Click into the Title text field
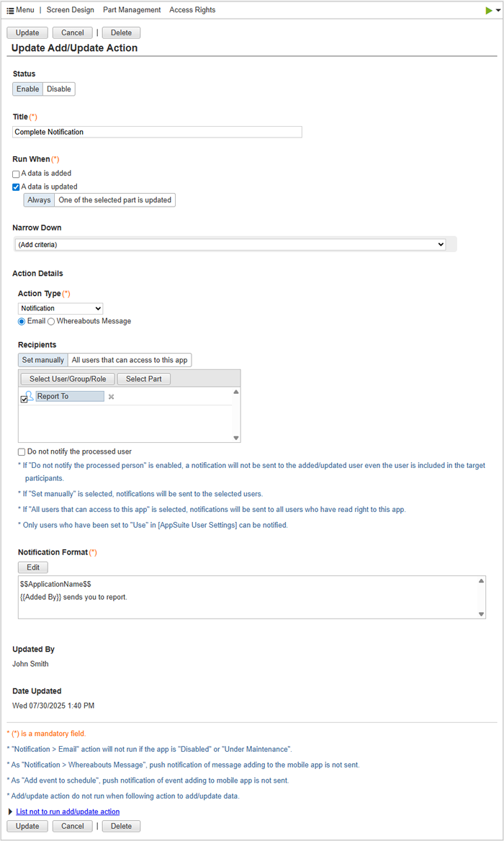 [157, 132]
